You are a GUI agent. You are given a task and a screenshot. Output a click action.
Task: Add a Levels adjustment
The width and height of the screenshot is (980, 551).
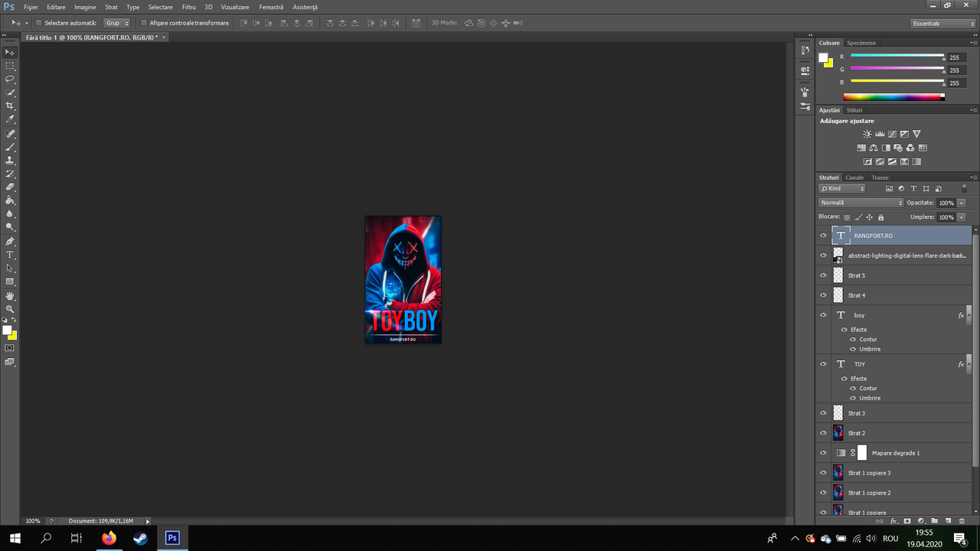[880, 134]
